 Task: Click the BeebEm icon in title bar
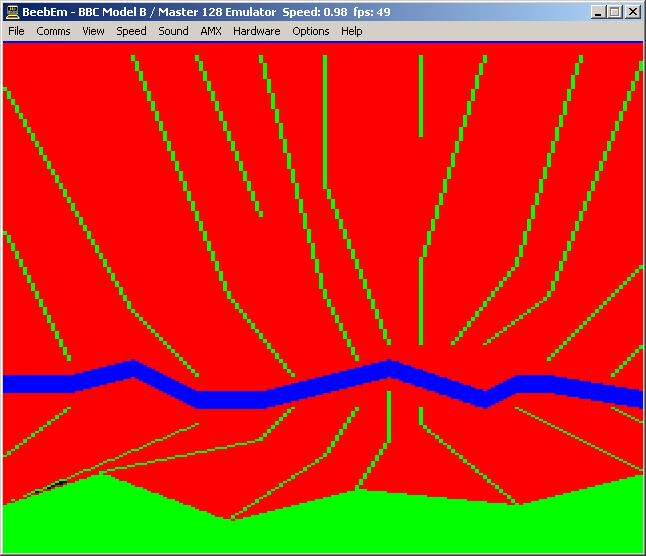click(x=11, y=12)
